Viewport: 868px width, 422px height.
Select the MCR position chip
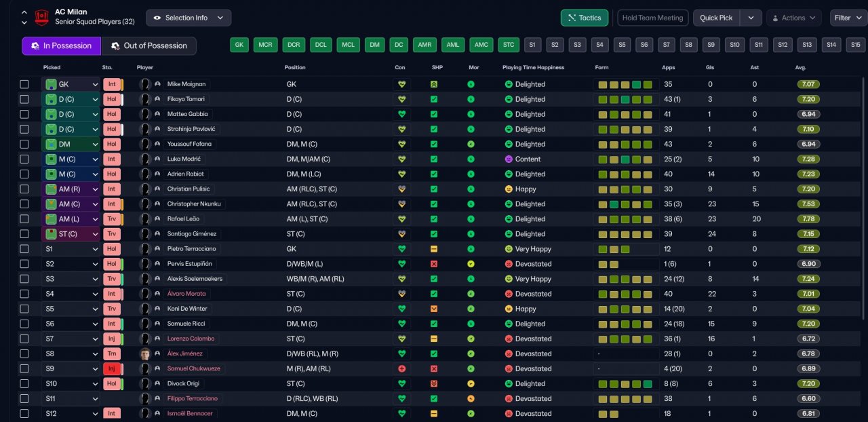point(266,45)
